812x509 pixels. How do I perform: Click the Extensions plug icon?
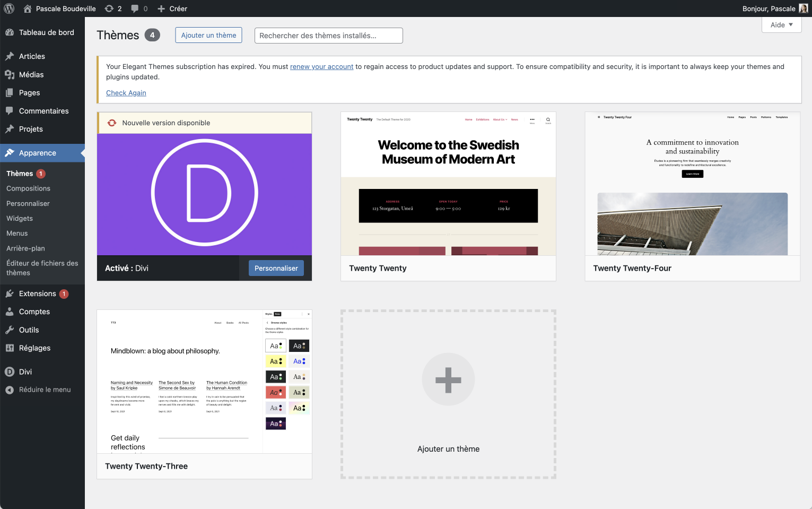(10, 294)
